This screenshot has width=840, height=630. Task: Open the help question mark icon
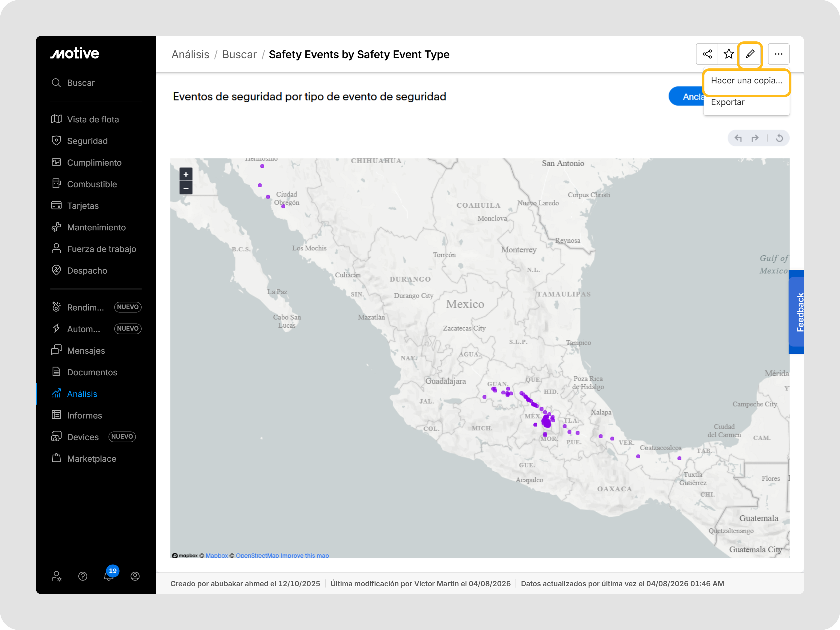83,576
